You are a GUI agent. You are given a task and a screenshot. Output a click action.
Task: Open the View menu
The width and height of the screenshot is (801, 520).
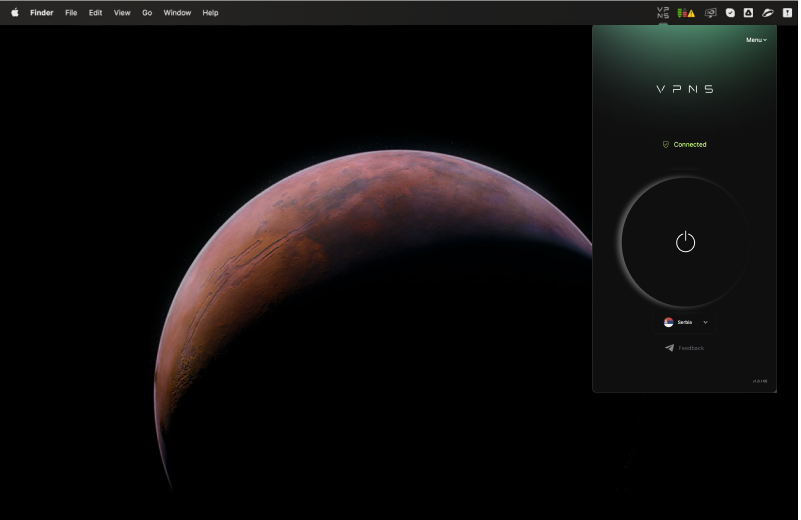122,13
